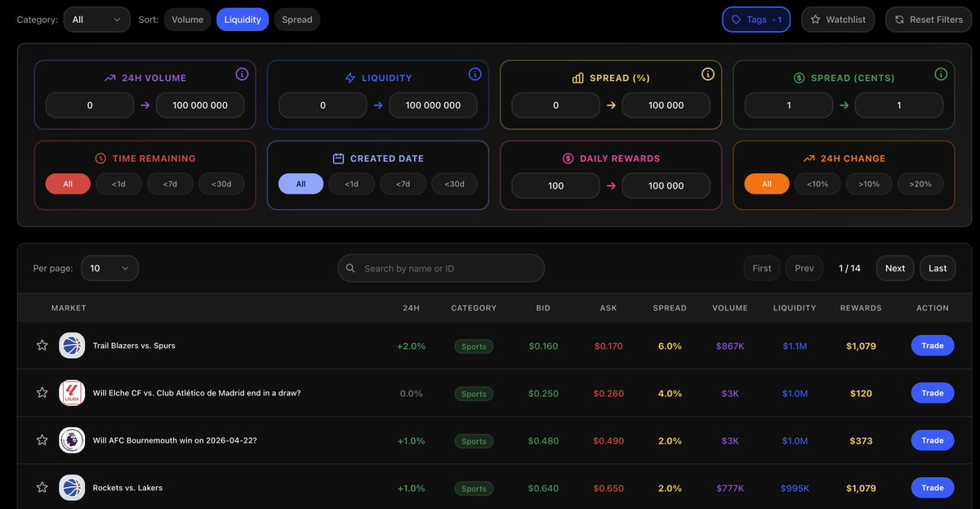Edit the 24H Volume maximum field
980x509 pixels.
point(200,105)
